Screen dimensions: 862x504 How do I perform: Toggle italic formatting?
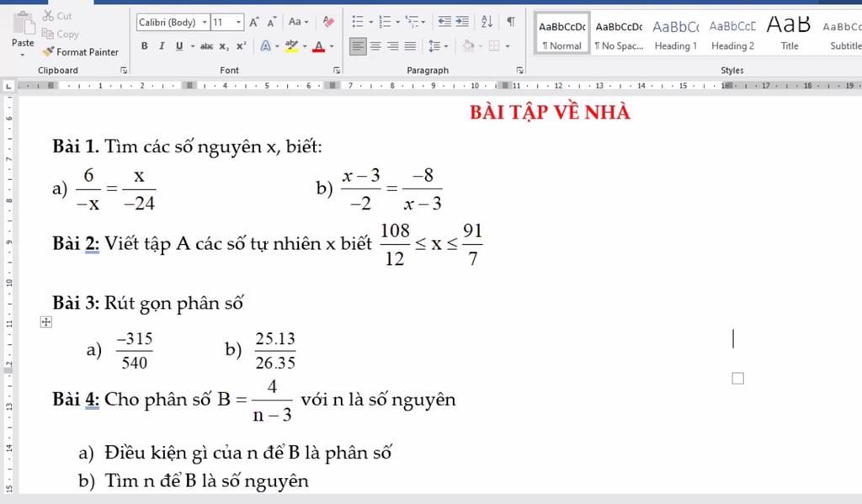[162, 46]
